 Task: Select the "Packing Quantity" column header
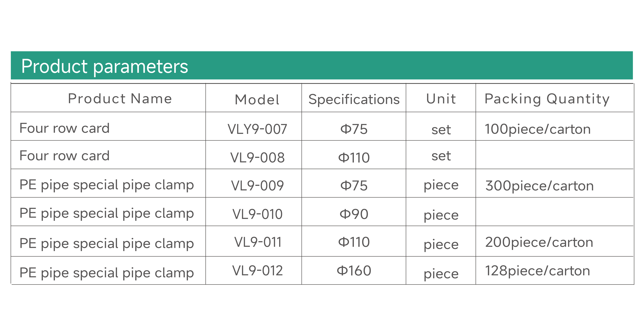[547, 99]
